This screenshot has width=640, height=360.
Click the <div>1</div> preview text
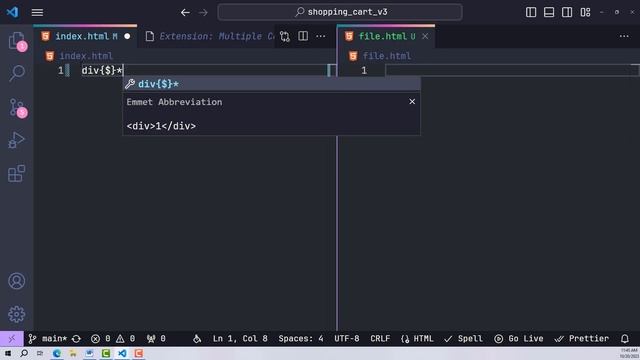[161, 126]
